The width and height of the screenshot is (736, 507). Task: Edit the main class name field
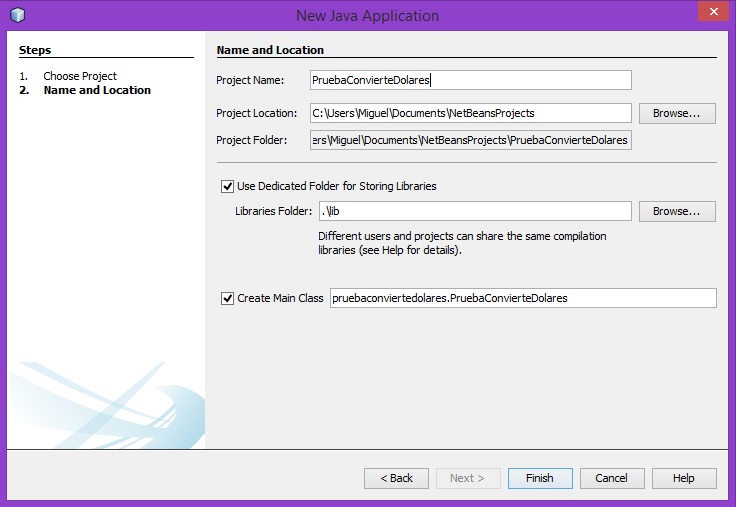tap(522, 298)
